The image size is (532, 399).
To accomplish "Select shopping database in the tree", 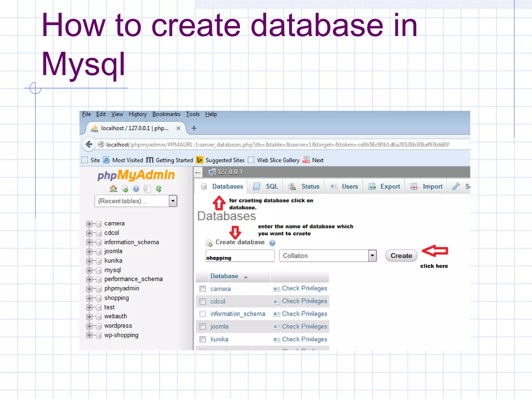I will point(117,298).
